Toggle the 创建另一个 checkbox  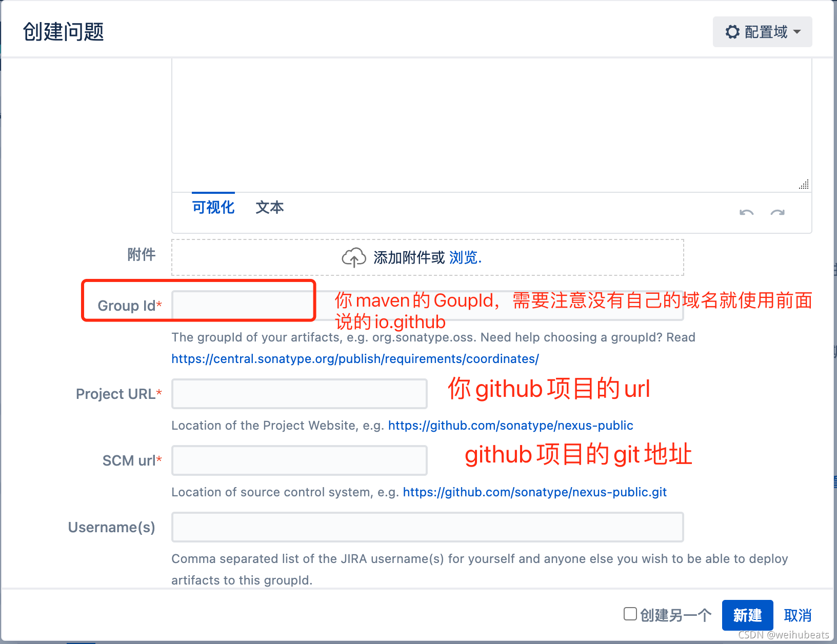[630, 614]
